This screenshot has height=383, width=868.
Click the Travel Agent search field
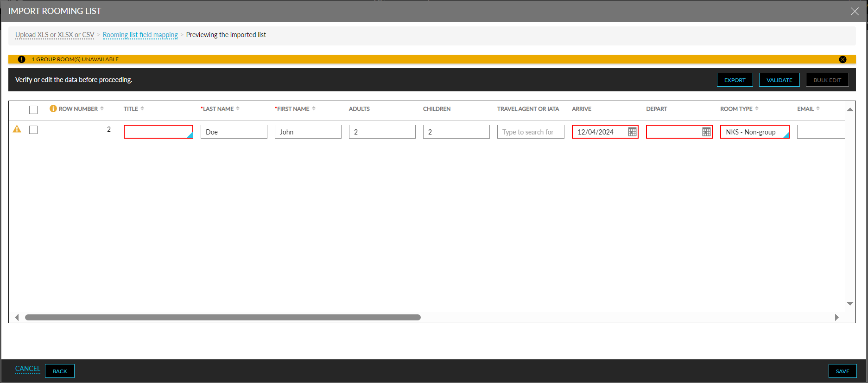click(x=530, y=132)
